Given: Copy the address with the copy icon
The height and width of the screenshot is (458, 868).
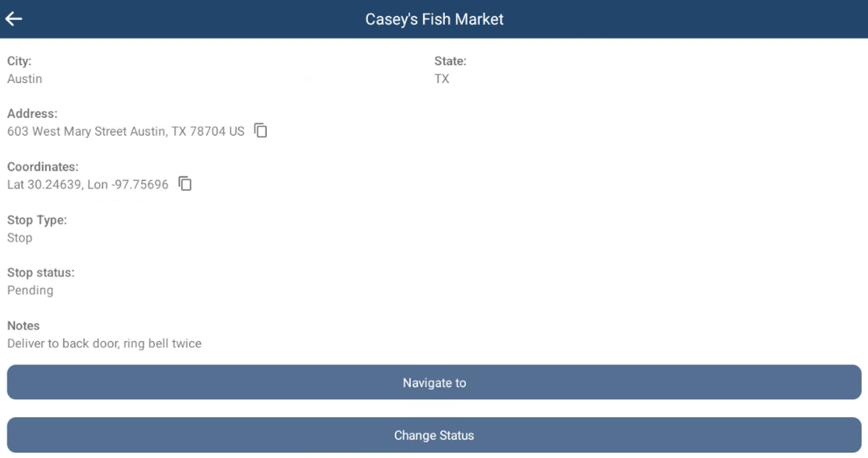Looking at the screenshot, I should point(261,131).
